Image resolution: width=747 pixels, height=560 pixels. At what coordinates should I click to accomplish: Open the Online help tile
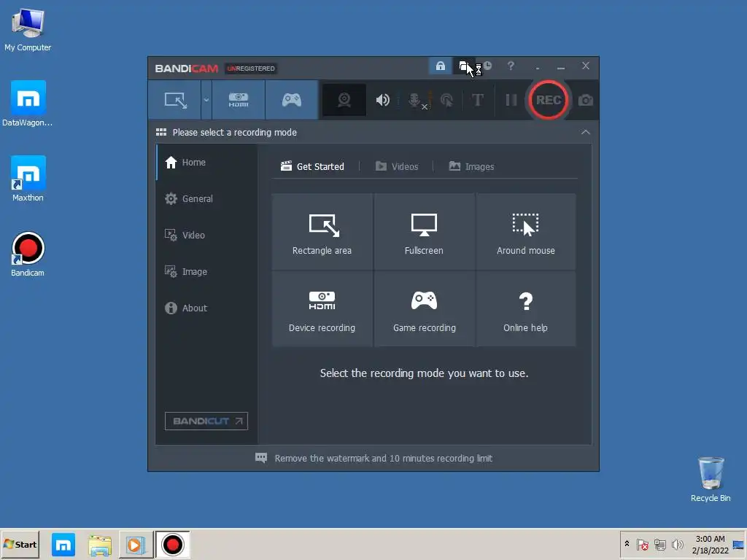coord(526,309)
